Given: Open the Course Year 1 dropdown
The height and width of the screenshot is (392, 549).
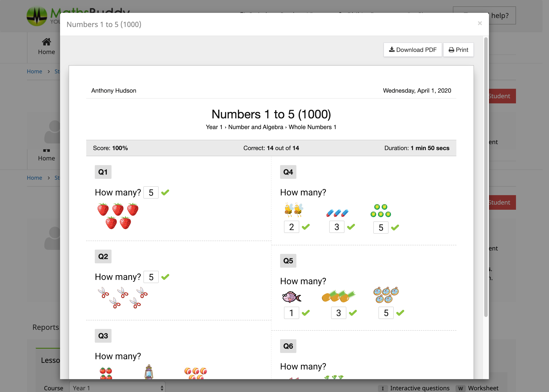Looking at the screenshot, I should (x=117, y=388).
